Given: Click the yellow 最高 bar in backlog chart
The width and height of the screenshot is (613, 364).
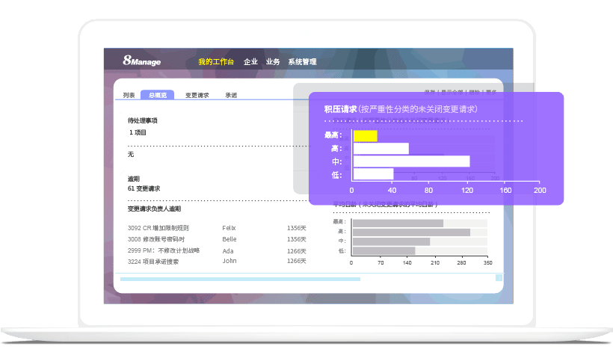Looking at the screenshot, I should 365,136.
